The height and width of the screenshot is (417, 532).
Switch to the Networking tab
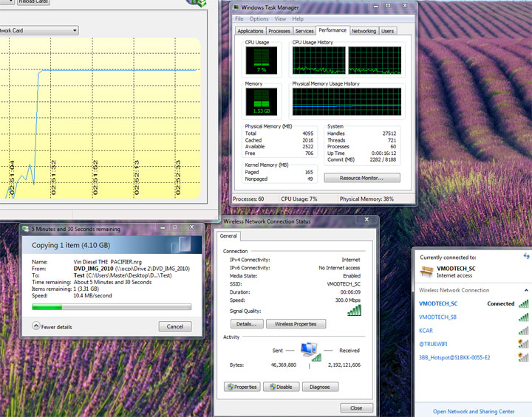[x=364, y=31]
